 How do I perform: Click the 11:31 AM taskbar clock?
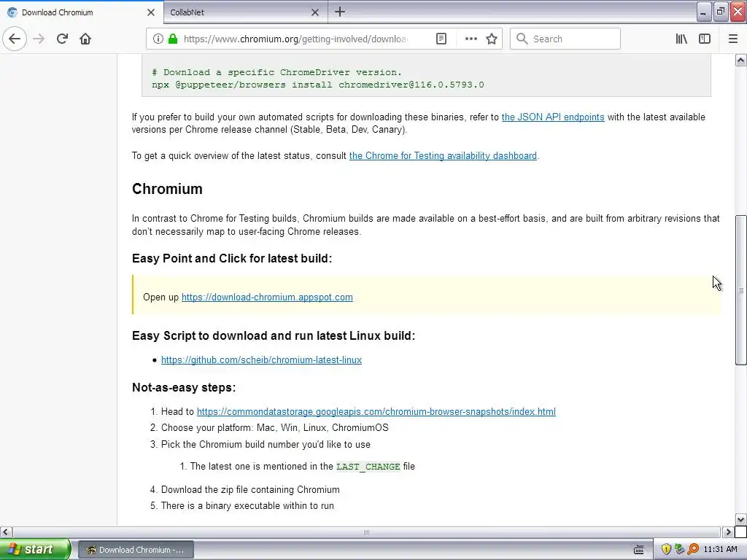point(720,549)
